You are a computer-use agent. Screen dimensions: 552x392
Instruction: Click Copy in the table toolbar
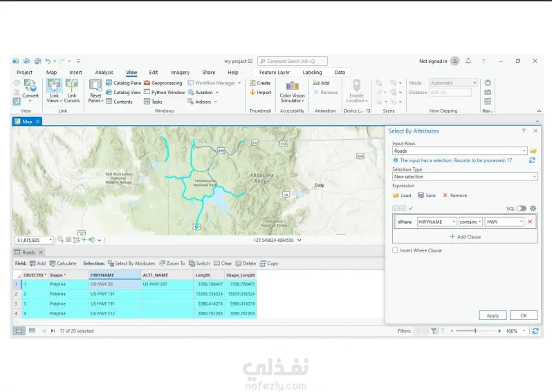click(x=269, y=263)
